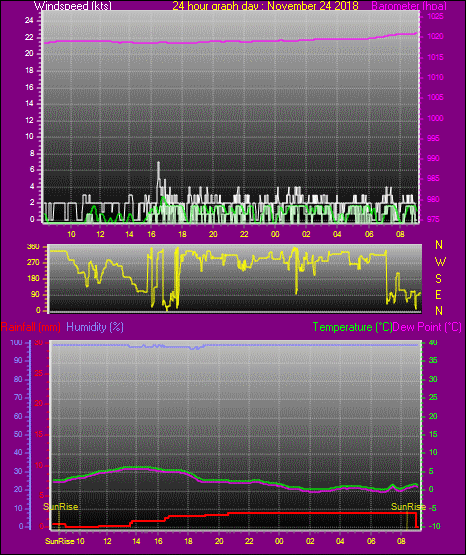The image size is (466, 555).
Task: Click the Dew Point (°C) legend label
Action: pos(427,327)
